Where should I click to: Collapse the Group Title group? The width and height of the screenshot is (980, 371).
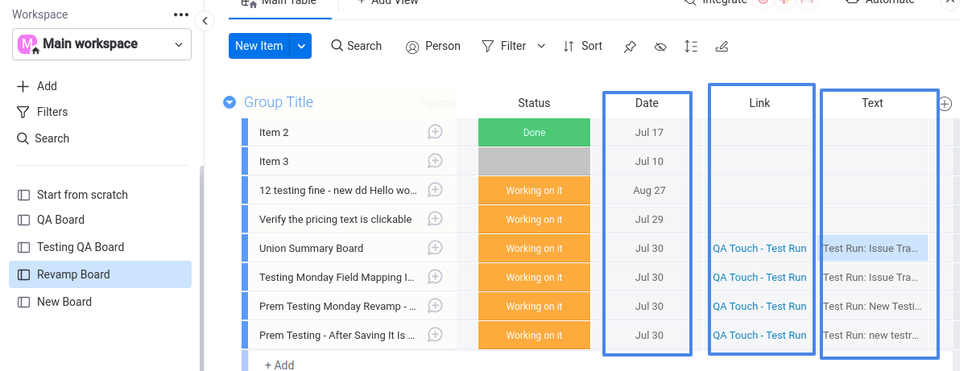(229, 102)
